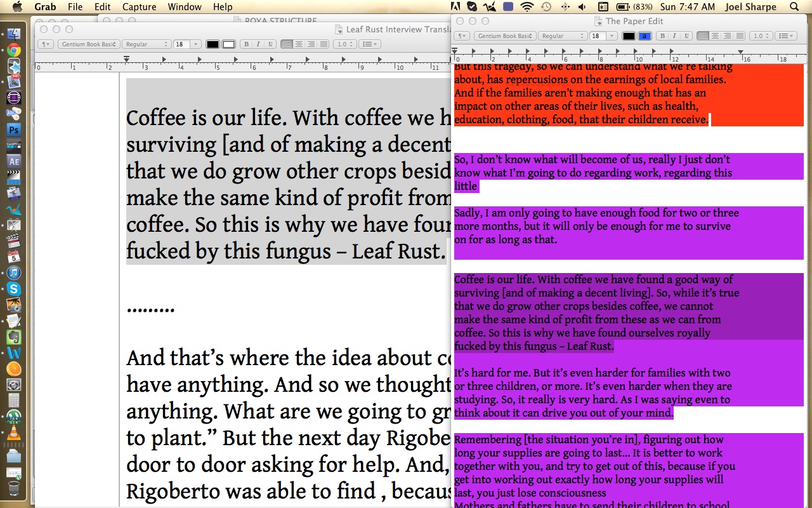Toggle underline in Leaf Rust Interview toolbar
The image size is (812, 508).
270,44
